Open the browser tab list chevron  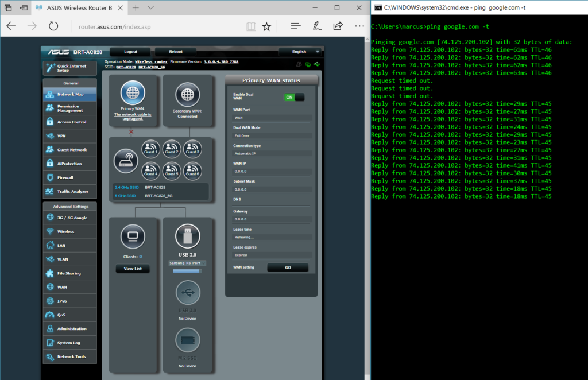150,8
